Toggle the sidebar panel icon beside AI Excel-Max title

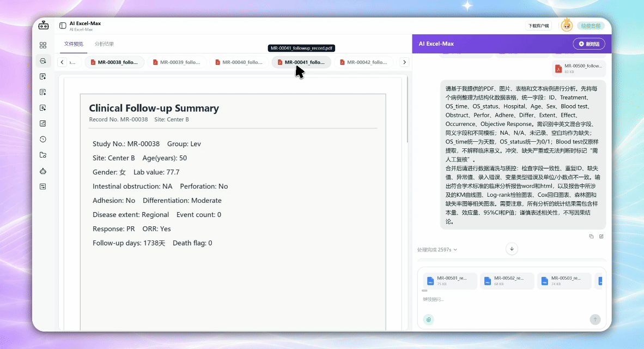[x=63, y=26]
